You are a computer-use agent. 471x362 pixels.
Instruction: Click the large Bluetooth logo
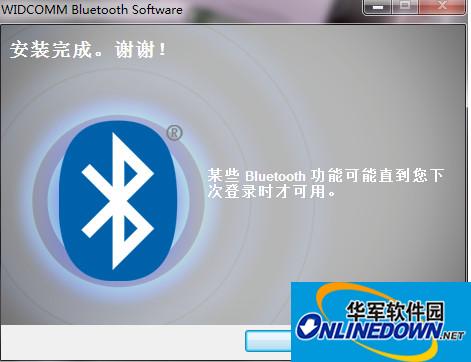(x=118, y=201)
